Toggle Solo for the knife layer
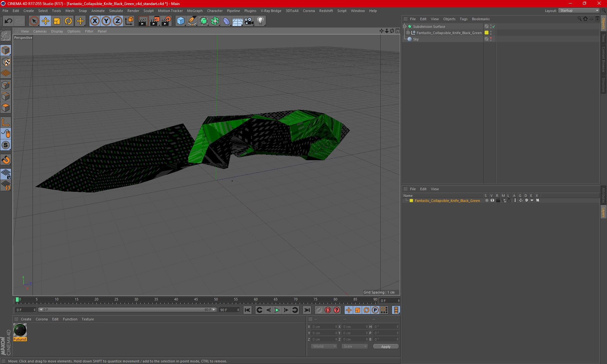Image resolution: width=607 pixels, height=364 pixels. pos(487,200)
